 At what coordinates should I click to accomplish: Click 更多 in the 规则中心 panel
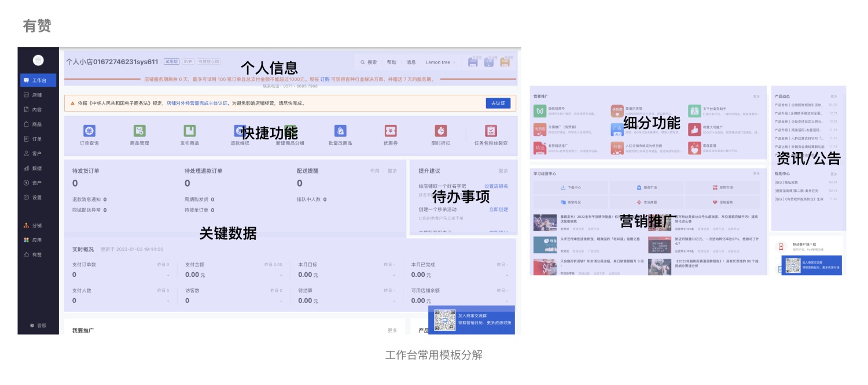click(x=834, y=173)
